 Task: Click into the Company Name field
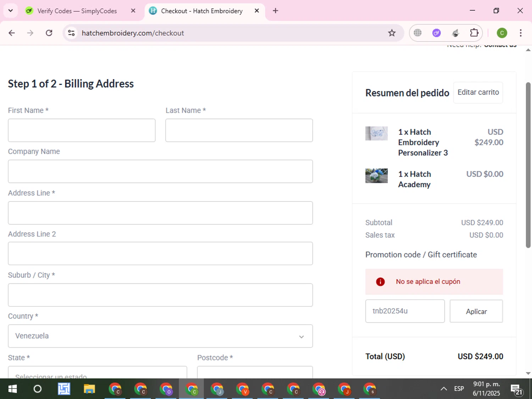pos(160,171)
